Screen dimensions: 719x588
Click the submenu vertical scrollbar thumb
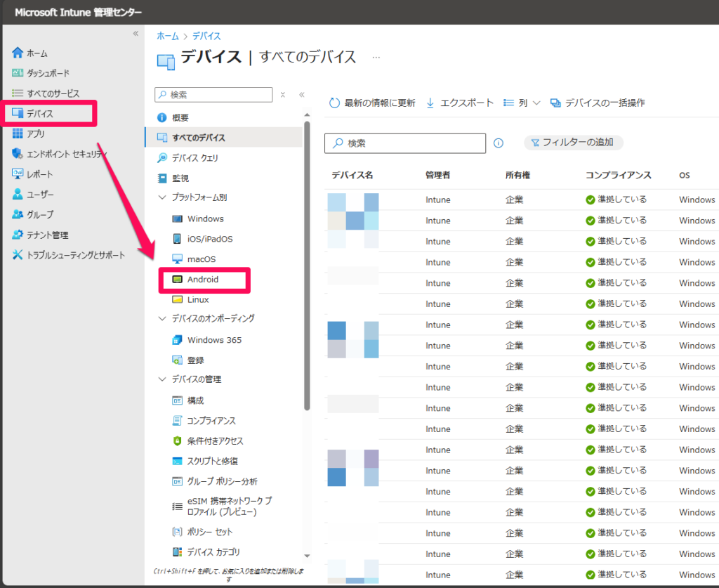coord(307,266)
